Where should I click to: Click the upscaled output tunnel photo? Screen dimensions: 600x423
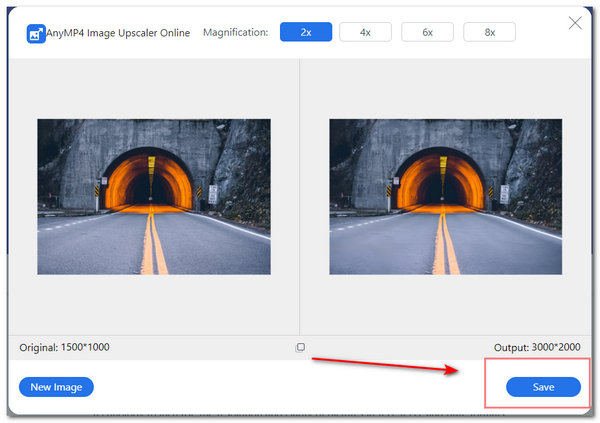click(x=446, y=197)
